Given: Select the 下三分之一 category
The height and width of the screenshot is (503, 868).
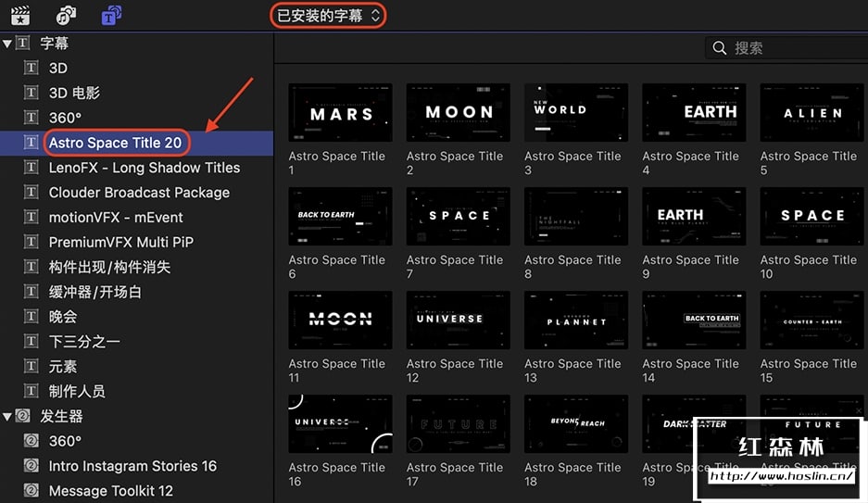Looking at the screenshot, I should click(x=84, y=342).
